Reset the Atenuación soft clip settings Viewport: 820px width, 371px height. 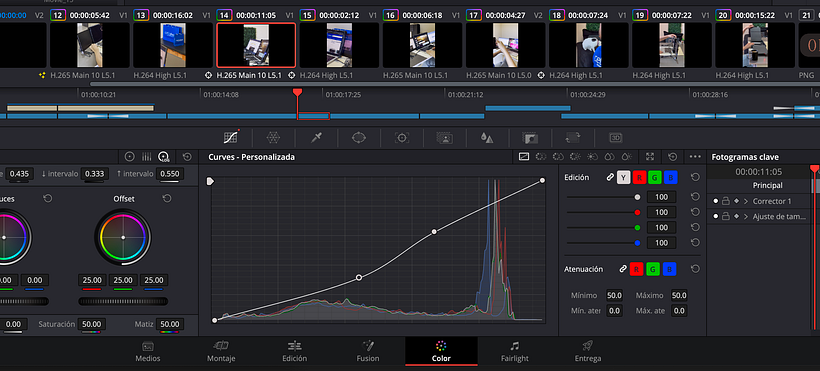click(695, 269)
